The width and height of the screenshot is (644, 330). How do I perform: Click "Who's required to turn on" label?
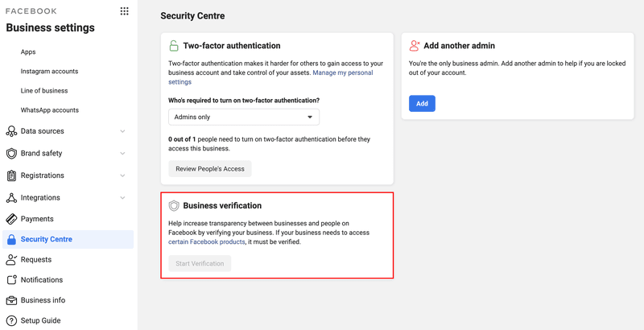[x=244, y=100]
